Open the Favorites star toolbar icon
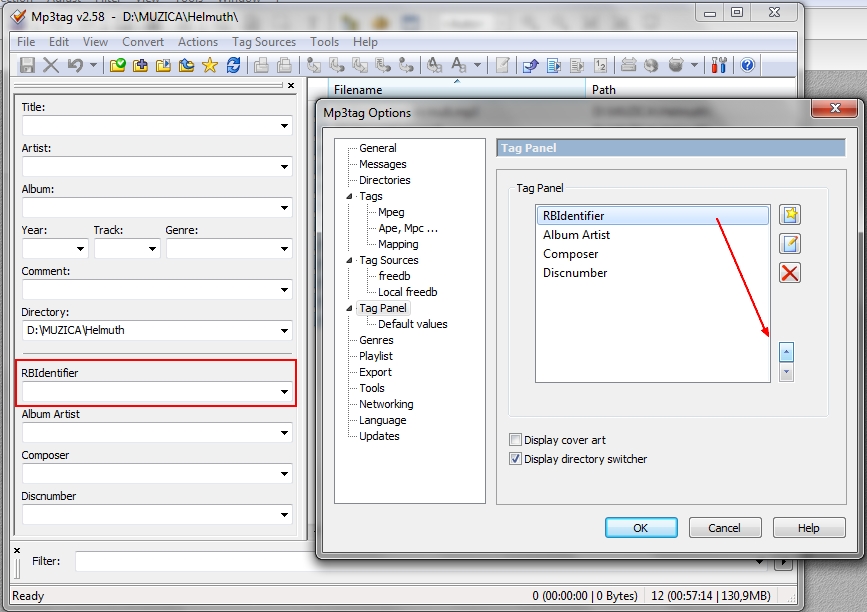 210,65
